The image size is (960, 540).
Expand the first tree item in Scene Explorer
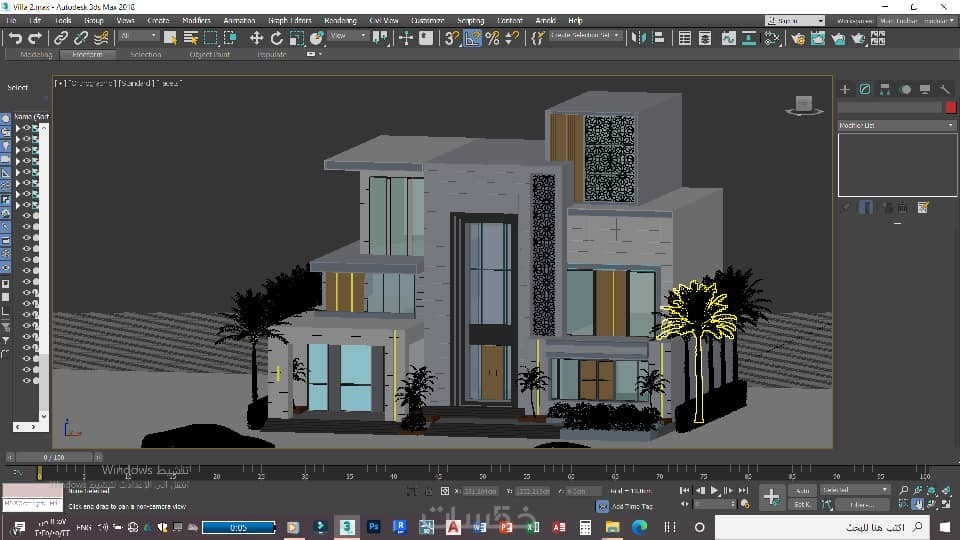coord(18,128)
